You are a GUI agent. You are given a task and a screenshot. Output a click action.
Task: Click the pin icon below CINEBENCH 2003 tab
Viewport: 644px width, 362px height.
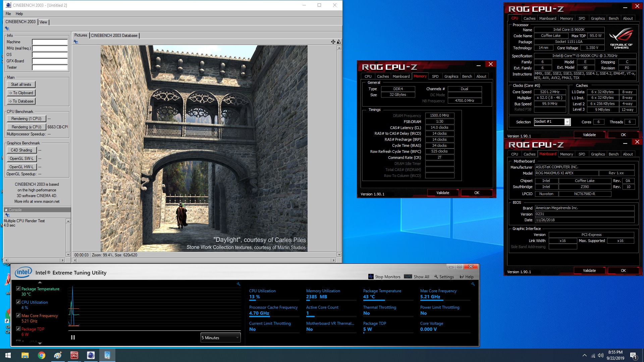[7, 28]
